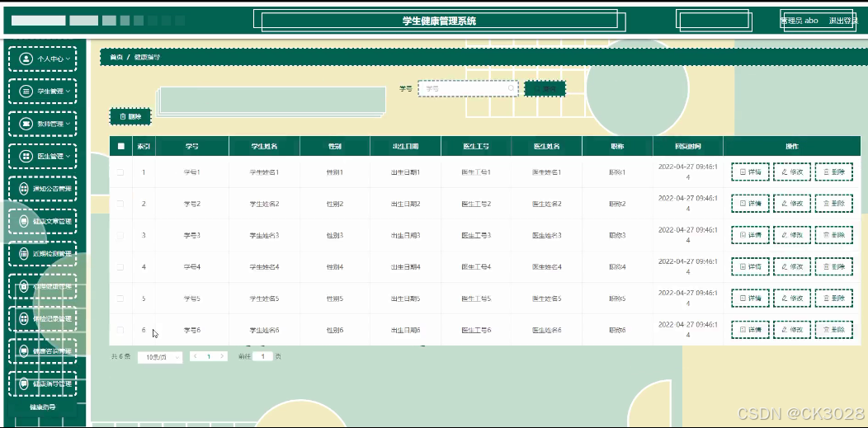
Task: Click cell 职称6
Action: tap(617, 330)
